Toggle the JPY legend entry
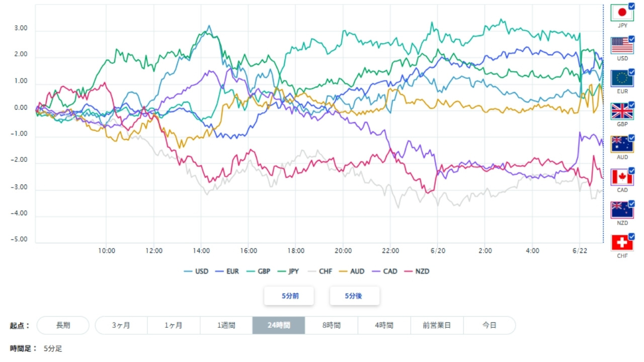The height and width of the screenshot is (362, 644). 288,271
